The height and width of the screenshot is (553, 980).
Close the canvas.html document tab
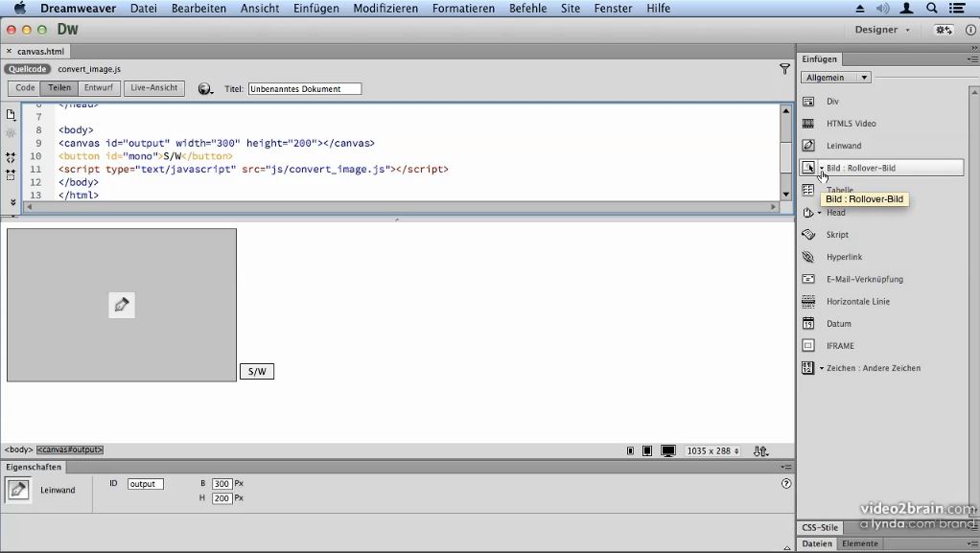[9, 51]
